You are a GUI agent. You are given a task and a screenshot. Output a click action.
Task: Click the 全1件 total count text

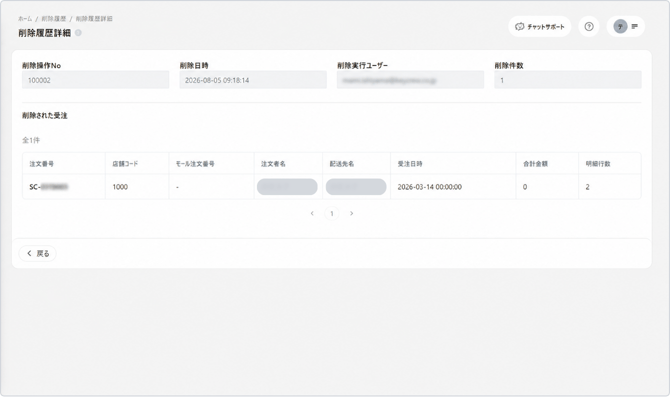click(x=31, y=140)
